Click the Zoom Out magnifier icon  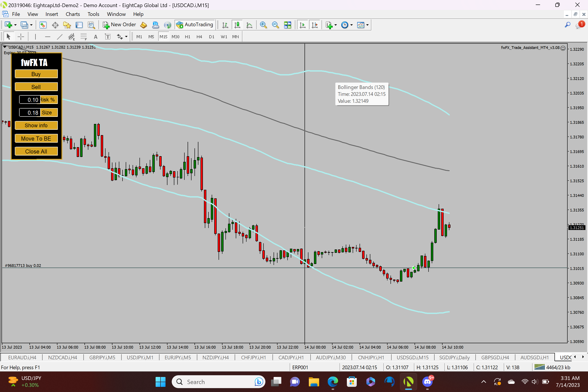point(275,25)
